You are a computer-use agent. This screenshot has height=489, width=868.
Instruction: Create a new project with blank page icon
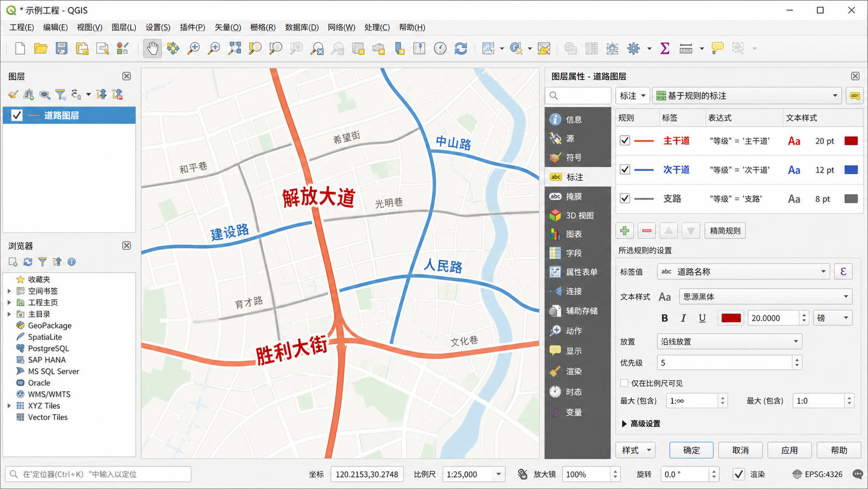(x=20, y=48)
